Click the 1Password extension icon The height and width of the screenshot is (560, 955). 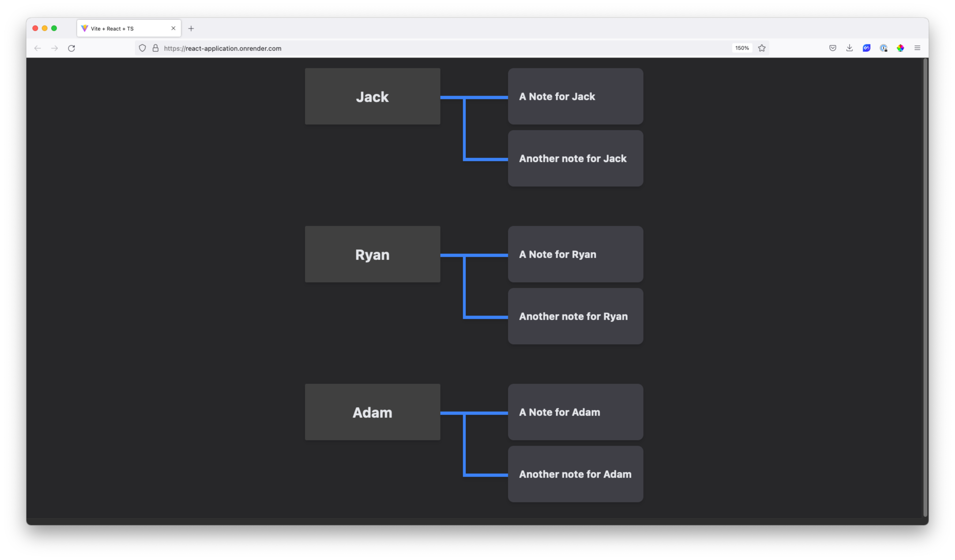coord(883,48)
